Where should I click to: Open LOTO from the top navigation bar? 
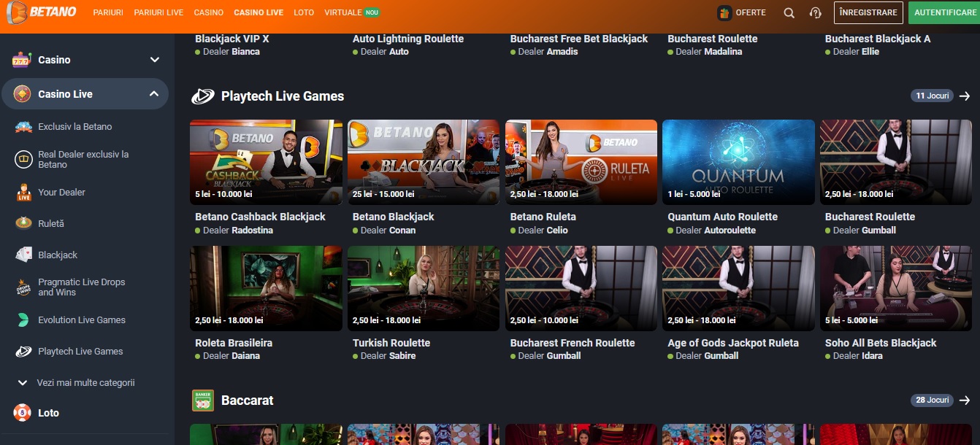pos(304,13)
